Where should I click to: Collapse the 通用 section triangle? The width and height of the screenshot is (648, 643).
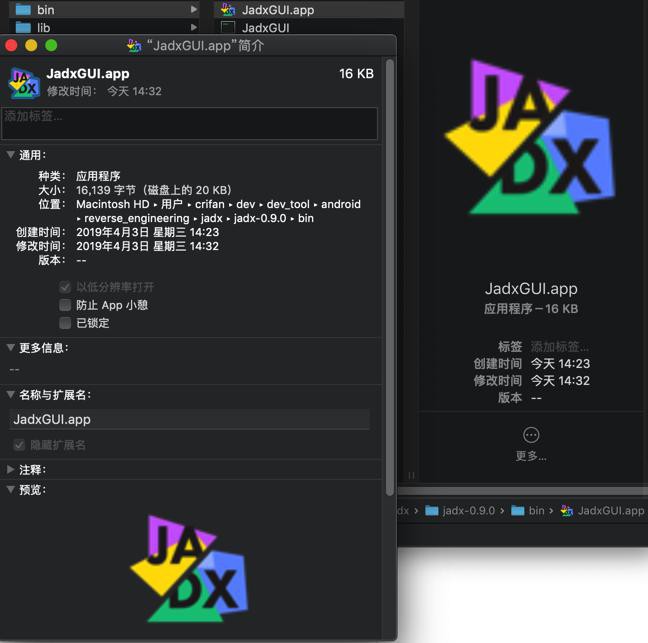(x=11, y=155)
